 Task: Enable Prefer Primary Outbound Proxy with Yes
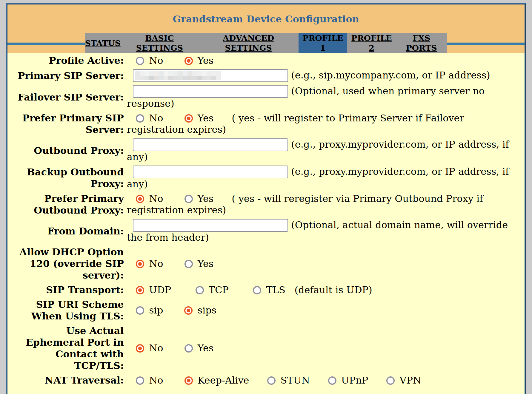(x=188, y=199)
